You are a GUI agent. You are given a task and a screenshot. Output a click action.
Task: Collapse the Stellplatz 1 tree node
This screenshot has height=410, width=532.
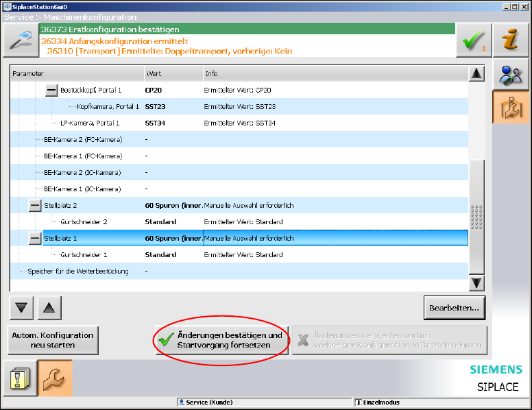35,239
